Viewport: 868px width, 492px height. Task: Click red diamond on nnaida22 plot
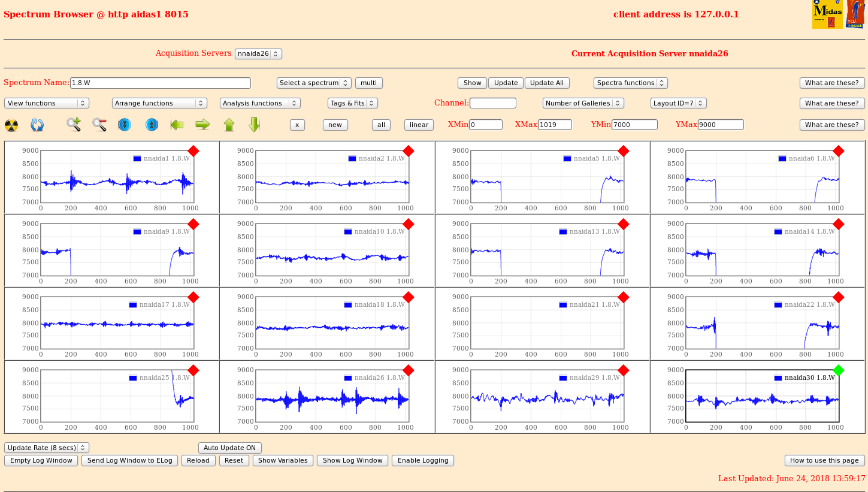838,297
